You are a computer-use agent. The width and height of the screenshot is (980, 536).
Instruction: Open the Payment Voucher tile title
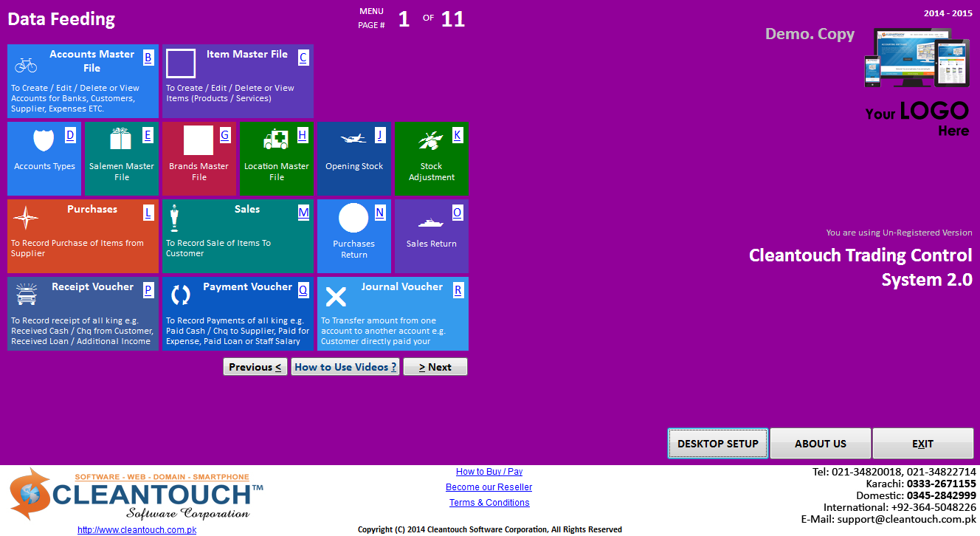(247, 286)
